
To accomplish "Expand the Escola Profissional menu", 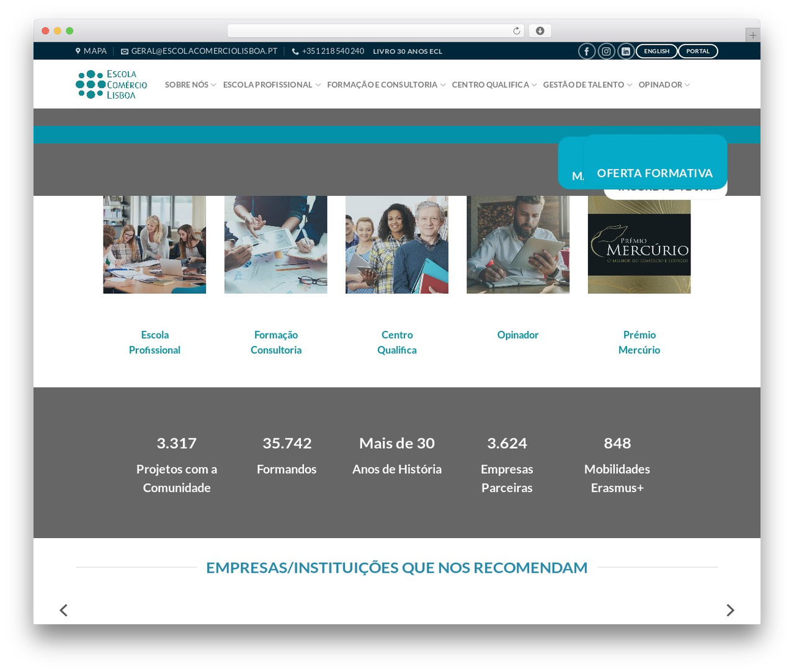I will [272, 85].
